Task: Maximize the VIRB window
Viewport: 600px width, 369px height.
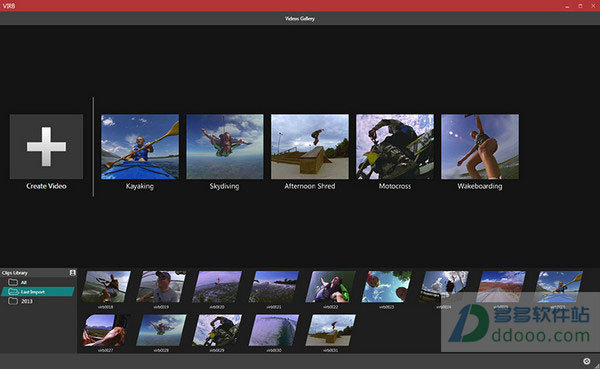Action: point(580,6)
